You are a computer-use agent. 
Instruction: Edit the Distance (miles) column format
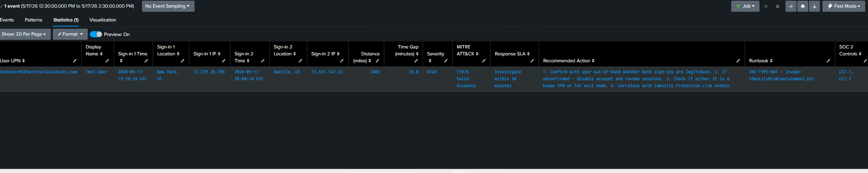click(x=377, y=61)
